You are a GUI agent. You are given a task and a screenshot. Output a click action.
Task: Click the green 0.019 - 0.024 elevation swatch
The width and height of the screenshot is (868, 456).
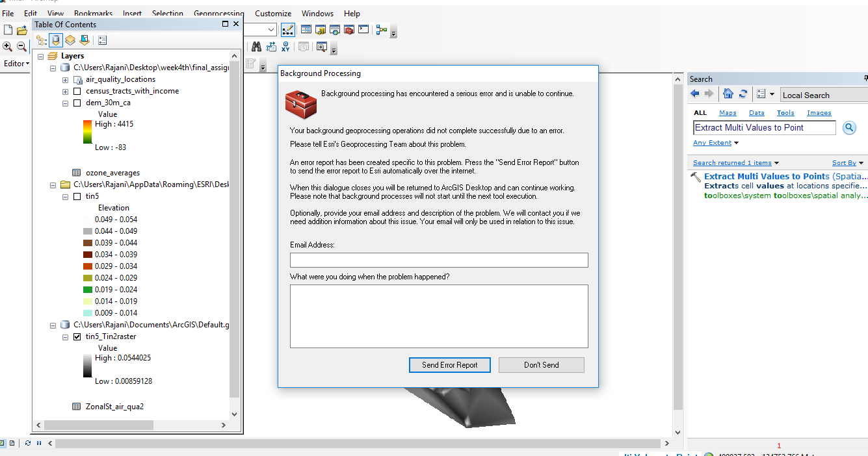88,290
